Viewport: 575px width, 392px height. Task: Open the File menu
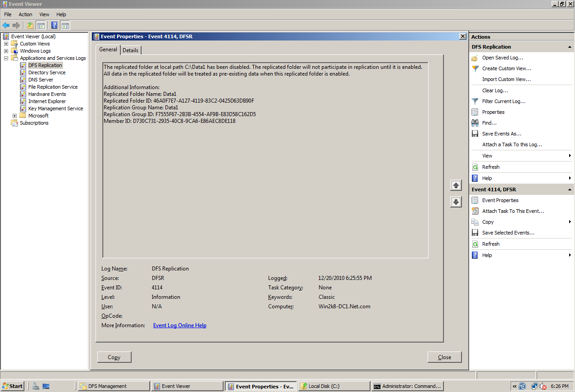point(8,14)
